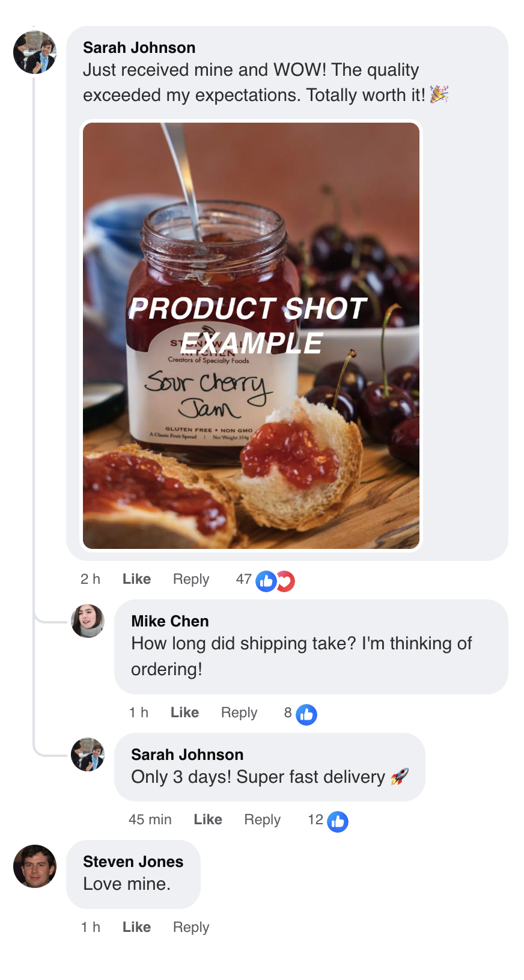Open Sarah Johnson's avatar on the top comment
The height and width of the screenshot is (980, 524).
(x=35, y=52)
